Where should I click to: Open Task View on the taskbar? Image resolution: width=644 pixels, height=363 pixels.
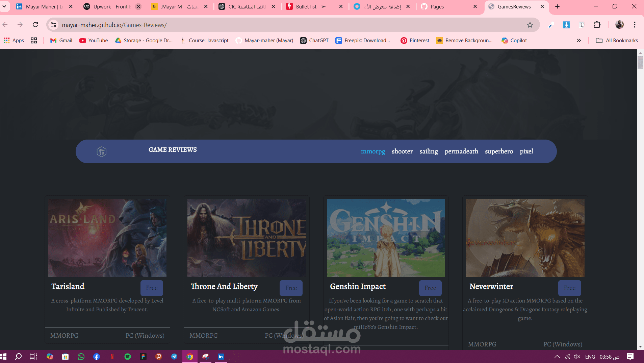click(33, 357)
